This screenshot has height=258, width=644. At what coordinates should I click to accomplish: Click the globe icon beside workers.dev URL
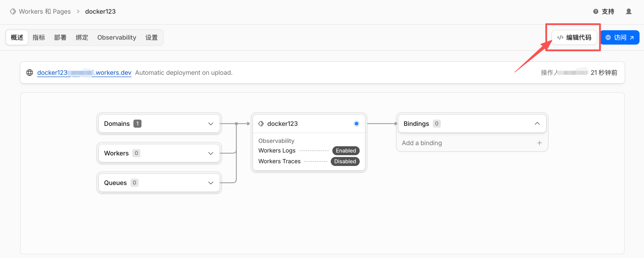click(x=30, y=73)
